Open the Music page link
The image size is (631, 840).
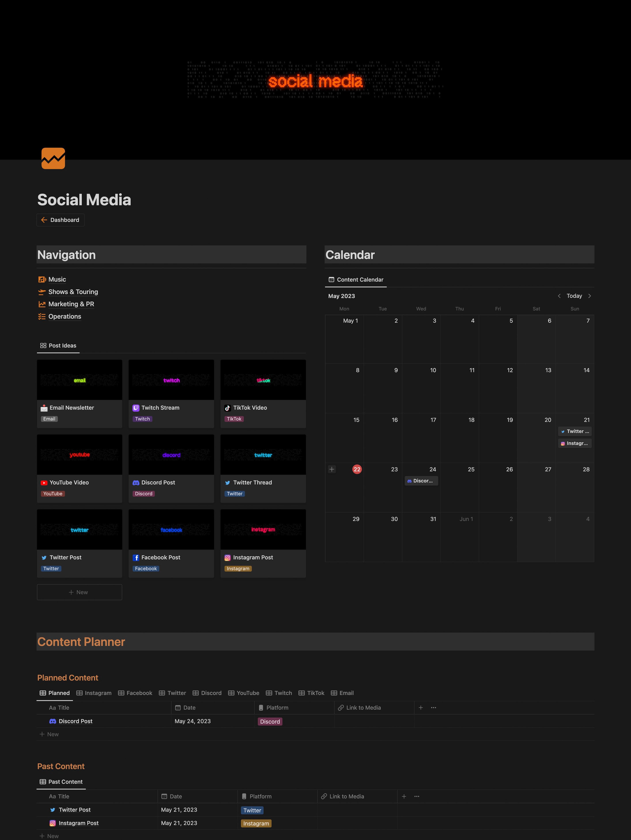click(x=57, y=279)
